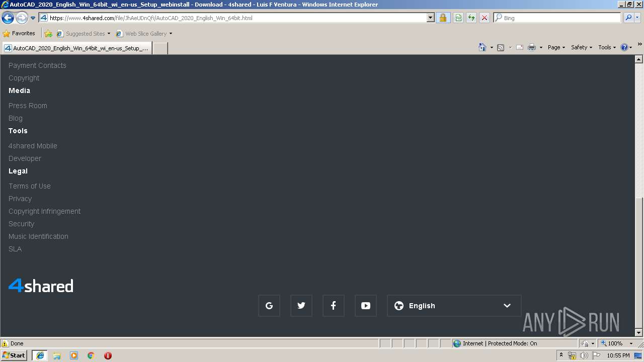Open the Security footer link
This screenshot has width=644, height=362.
point(21,224)
